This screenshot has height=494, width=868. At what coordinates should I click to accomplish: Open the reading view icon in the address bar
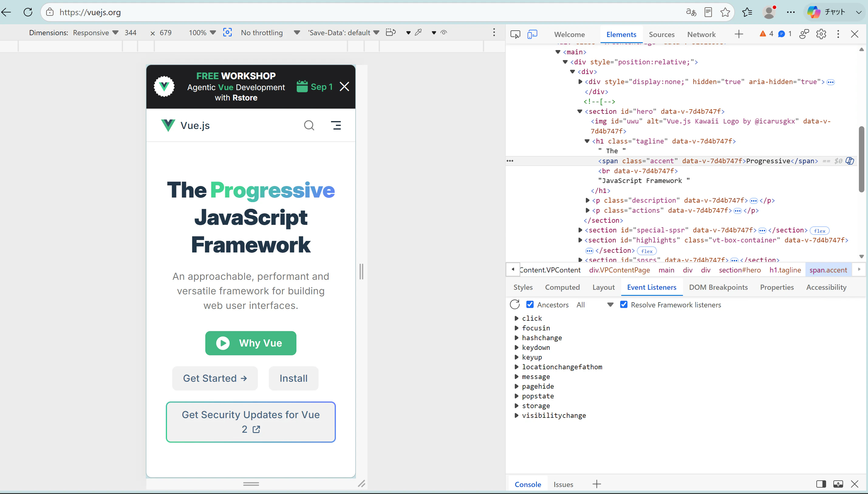click(708, 12)
